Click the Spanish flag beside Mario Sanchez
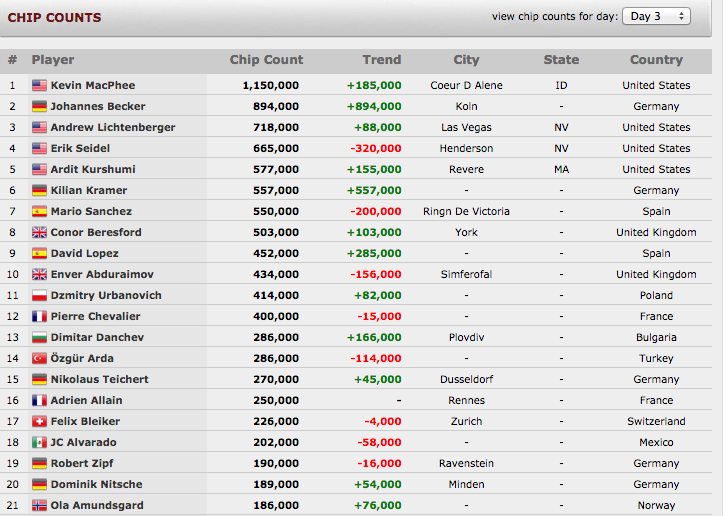This screenshot has height=516, width=728. coord(39,211)
